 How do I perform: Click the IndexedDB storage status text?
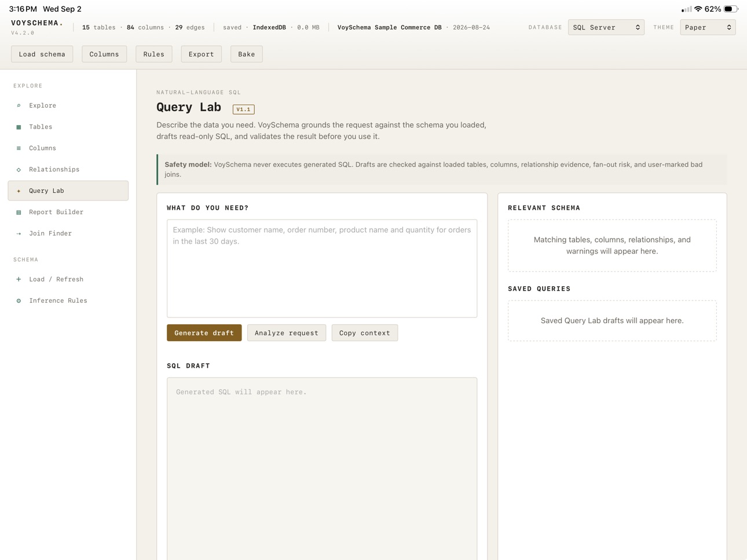pos(269,27)
